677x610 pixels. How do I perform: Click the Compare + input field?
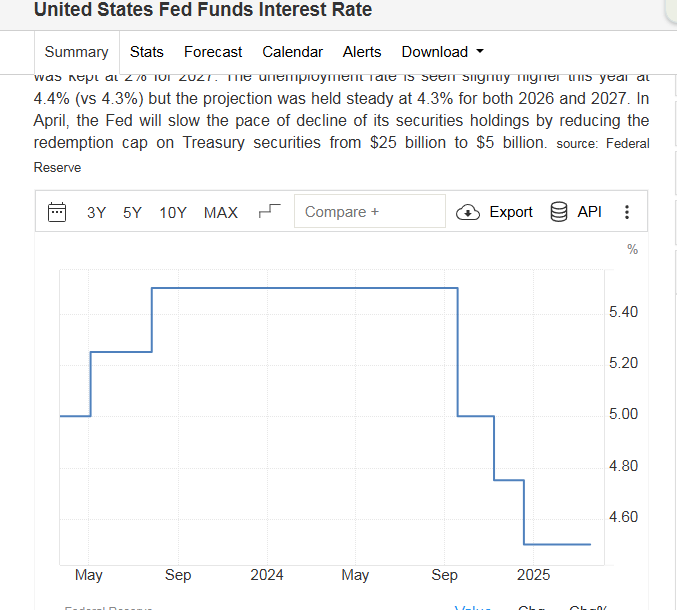click(369, 212)
